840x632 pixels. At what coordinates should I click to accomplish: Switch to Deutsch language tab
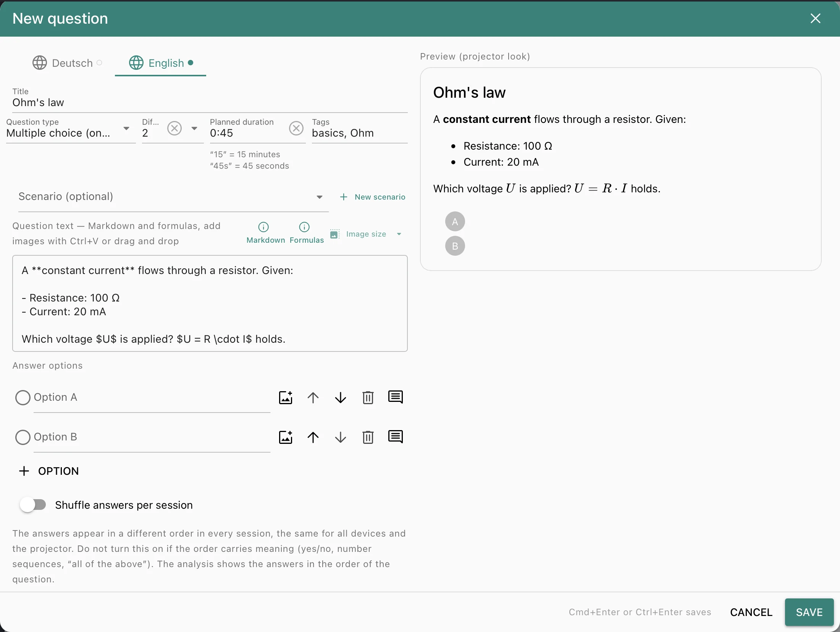[67, 63]
